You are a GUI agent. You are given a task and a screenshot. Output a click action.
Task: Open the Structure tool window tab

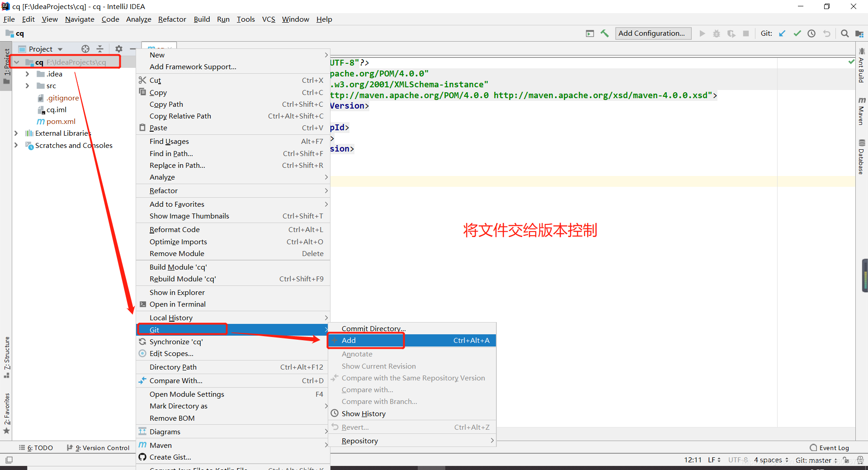point(7,357)
